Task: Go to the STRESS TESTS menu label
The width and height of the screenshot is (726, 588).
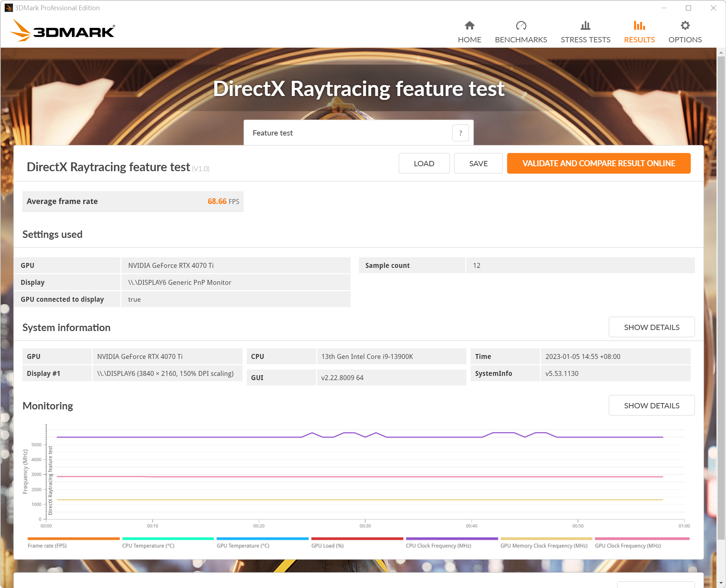Action: point(585,40)
